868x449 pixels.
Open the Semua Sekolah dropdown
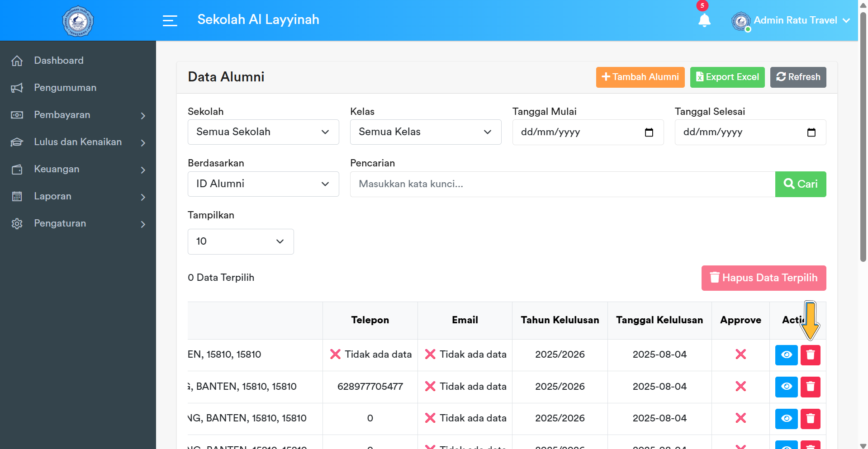263,132
